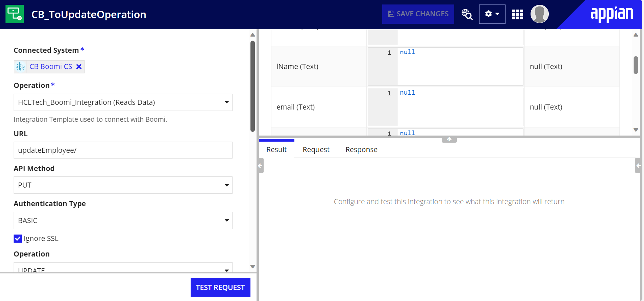This screenshot has height=301, width=644.
Task: Click the CB Boomi CS system icon
Action: coord(20,67)
